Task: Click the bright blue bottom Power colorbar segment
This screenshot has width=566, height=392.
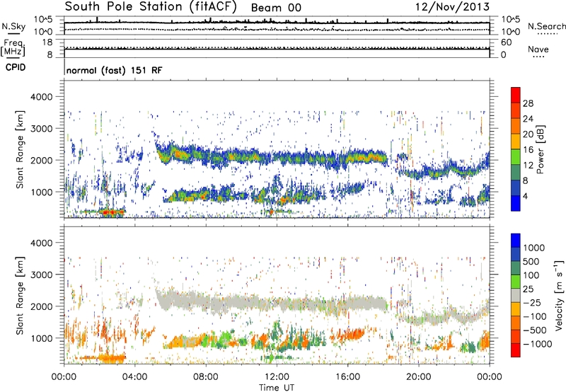Action: point(516,203)
